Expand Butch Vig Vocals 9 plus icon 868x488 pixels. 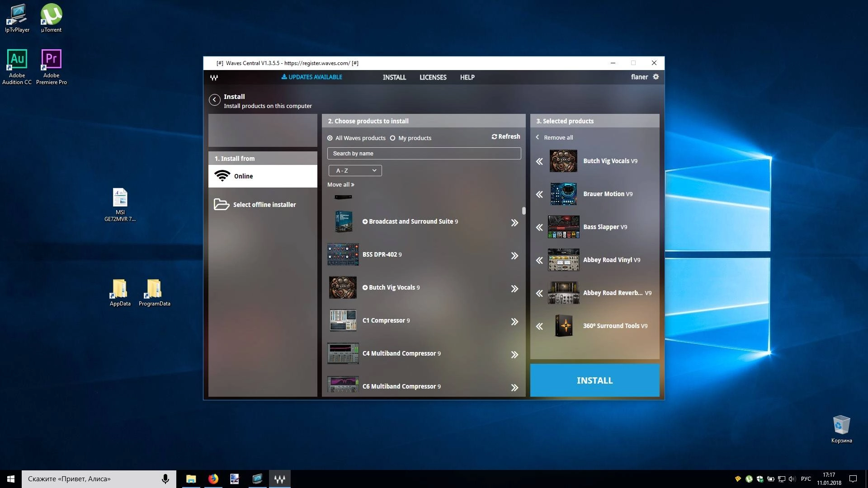pos(365,287)
